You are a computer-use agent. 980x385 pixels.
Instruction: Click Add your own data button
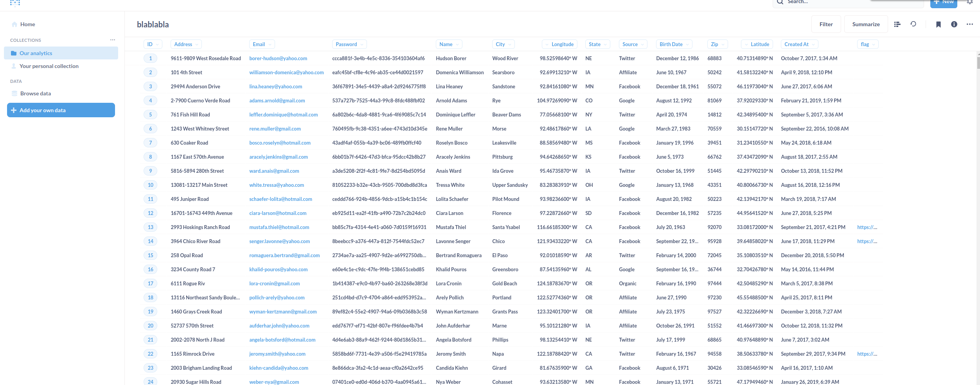[x=61, y=110]
